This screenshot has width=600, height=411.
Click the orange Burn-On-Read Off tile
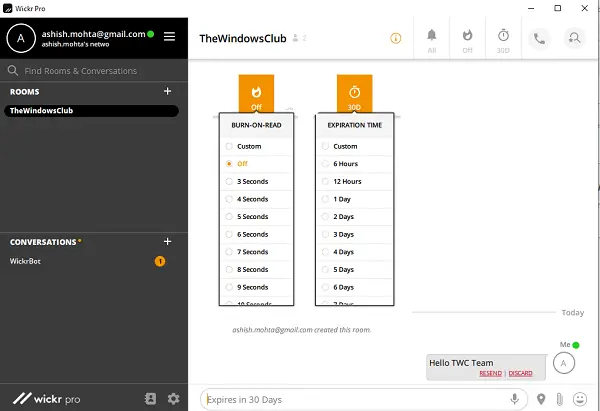[256, 93]
